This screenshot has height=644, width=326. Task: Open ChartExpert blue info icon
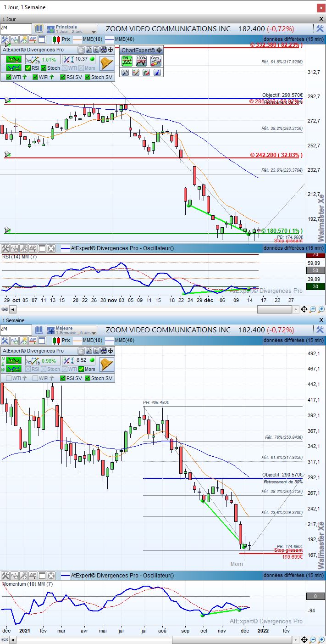(x=157, y=73)
